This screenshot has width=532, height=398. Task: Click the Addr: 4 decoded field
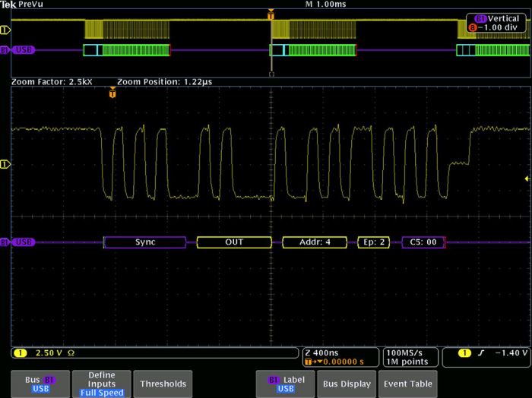[x=315, y=242]
